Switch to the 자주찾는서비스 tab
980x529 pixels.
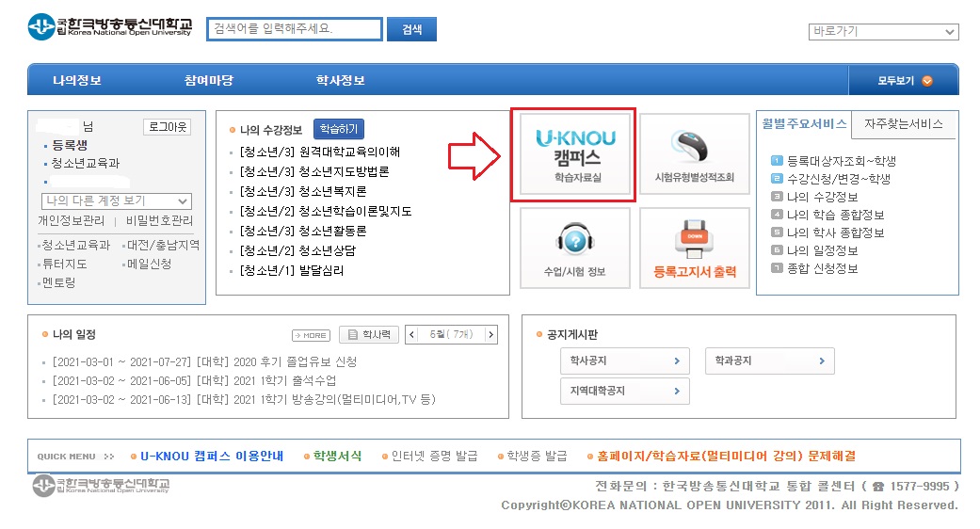tap(904, 123)
